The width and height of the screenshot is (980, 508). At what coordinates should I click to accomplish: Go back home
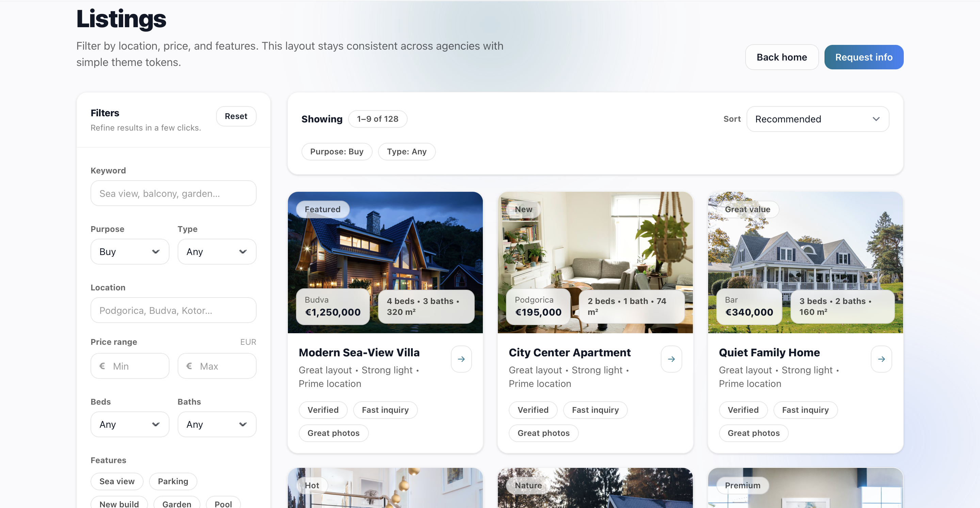[x=782, y=57]
